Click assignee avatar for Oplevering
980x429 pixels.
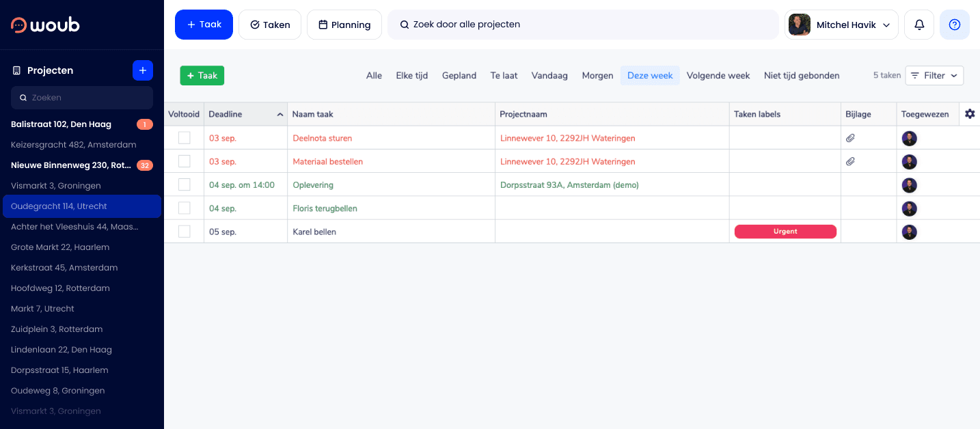(909, 185)
